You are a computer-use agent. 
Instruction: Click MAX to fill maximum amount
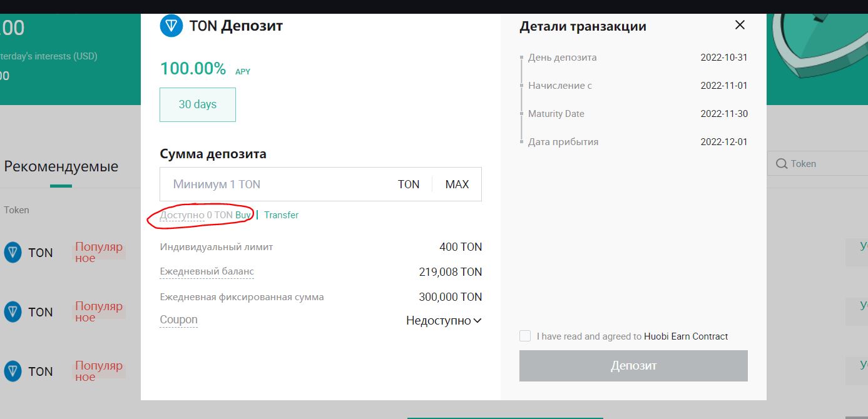[457, 184]
